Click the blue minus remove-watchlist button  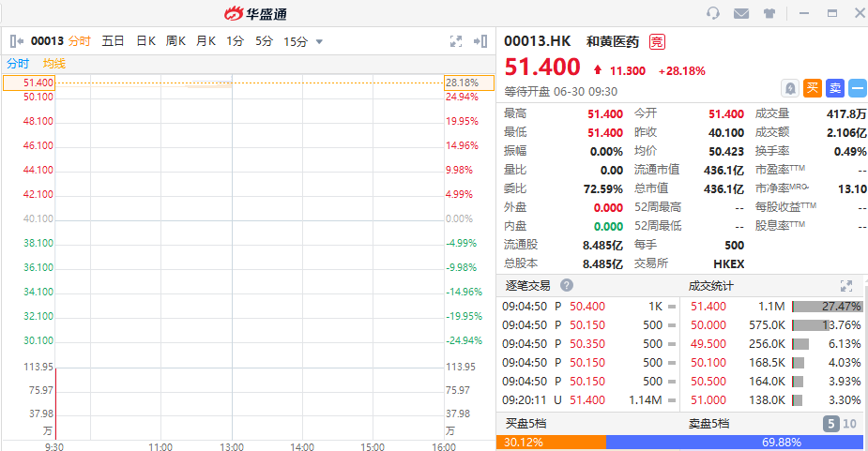858,88
